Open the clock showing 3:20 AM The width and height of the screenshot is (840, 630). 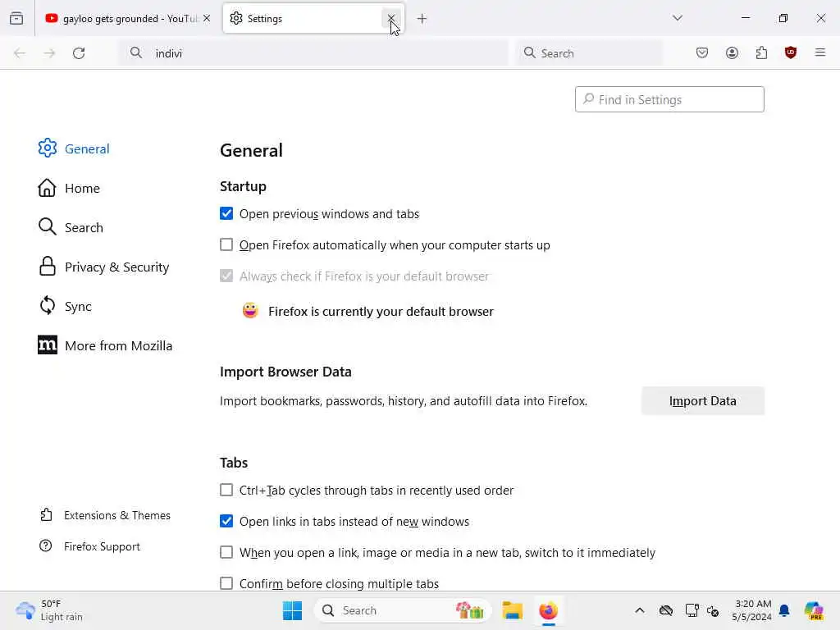pos(751,610)
